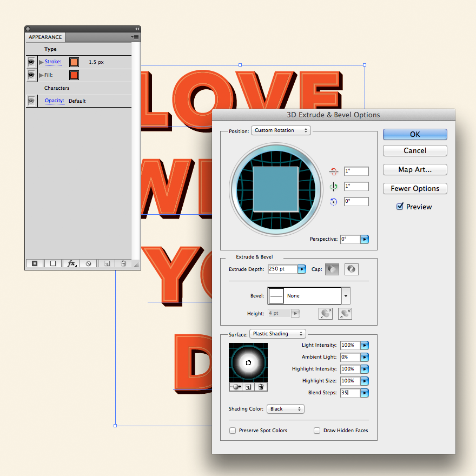
Task: Toggle visibility of the Opacity row
Action: (x=31, y=101)
